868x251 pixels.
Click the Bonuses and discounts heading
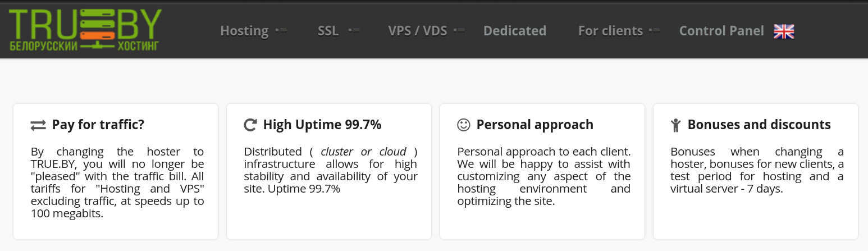point(759,125)
